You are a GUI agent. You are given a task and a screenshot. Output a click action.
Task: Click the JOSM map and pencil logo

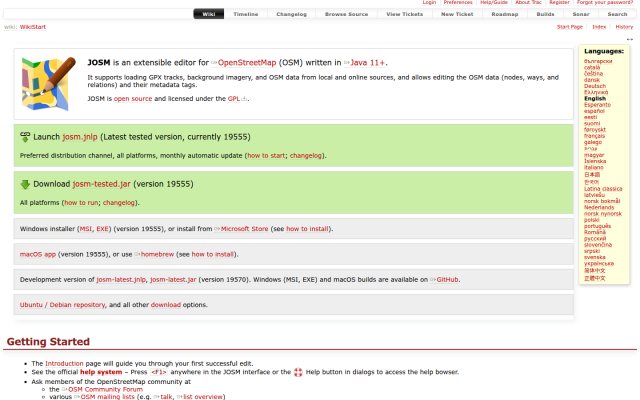[48, 84]
